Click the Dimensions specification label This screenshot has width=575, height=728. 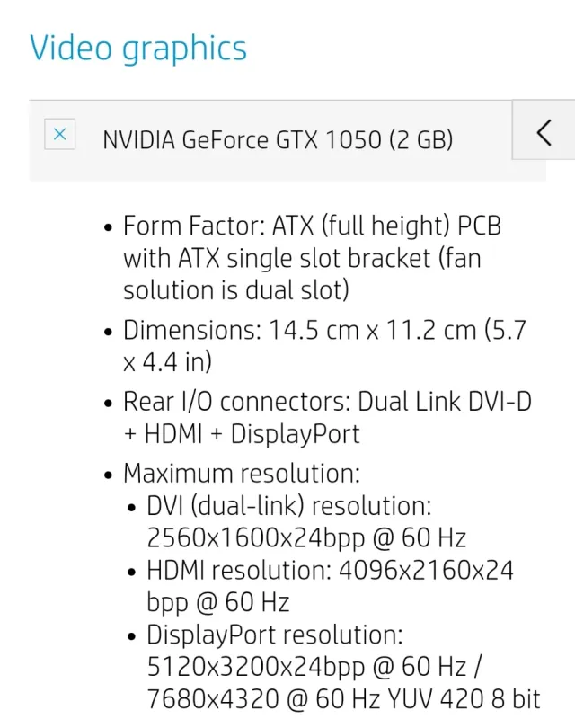tap(192, 330)
